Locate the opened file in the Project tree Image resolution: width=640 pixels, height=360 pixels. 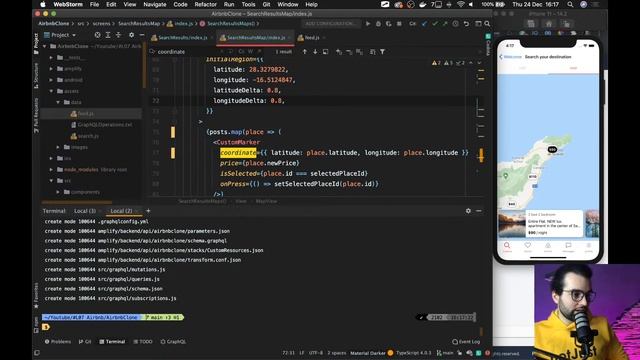click(x=98, y=35)
